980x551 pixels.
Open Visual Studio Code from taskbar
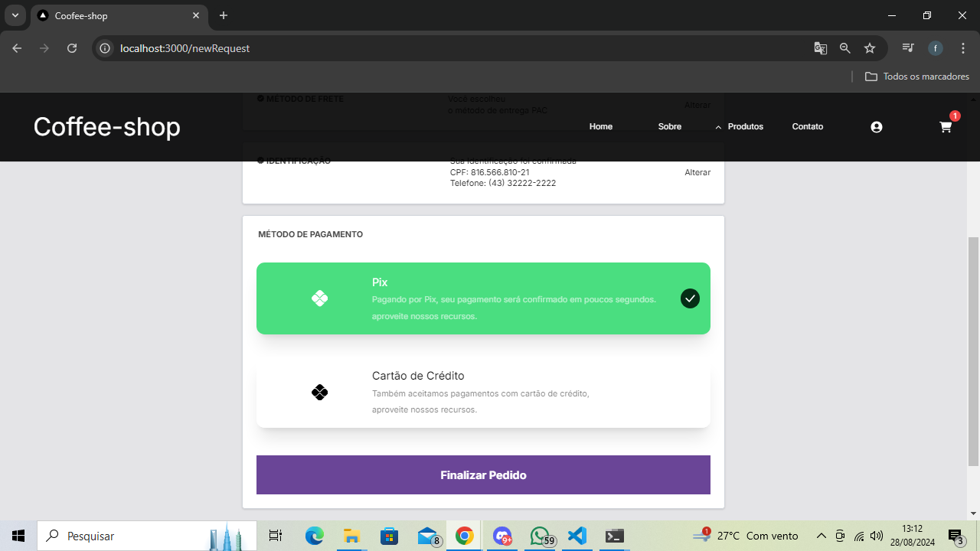(577, 536)
